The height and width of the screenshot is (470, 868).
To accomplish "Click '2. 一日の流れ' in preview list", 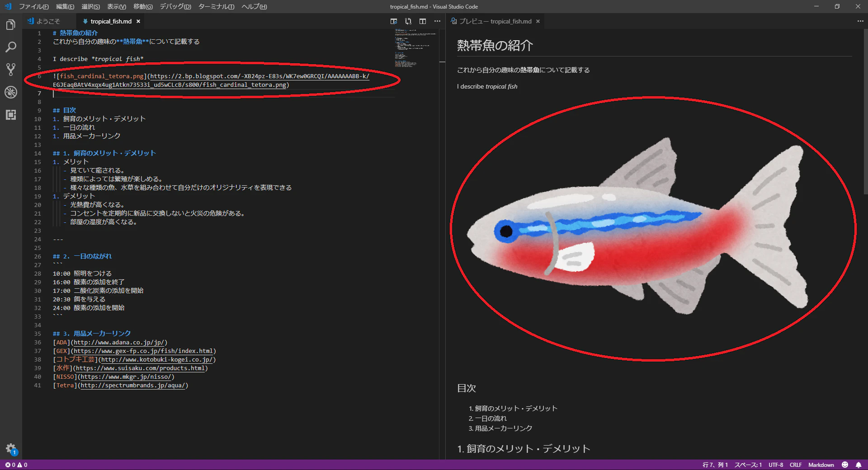I will click(488, 418).
